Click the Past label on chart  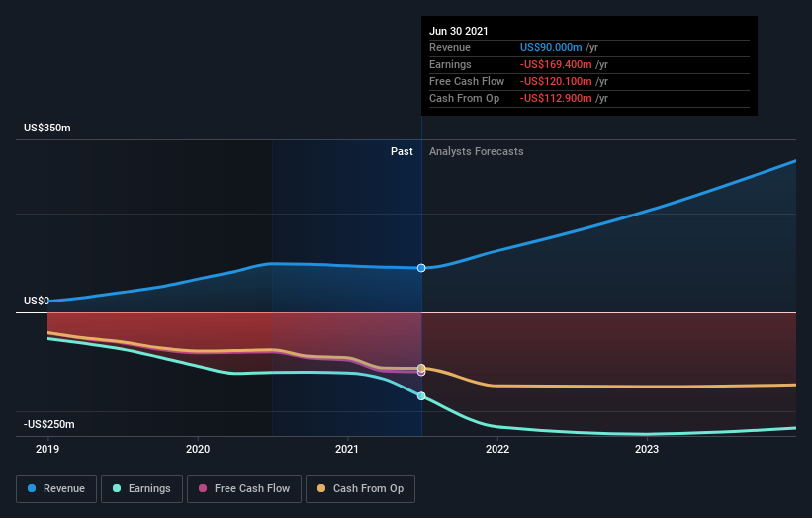click(402, 151)
